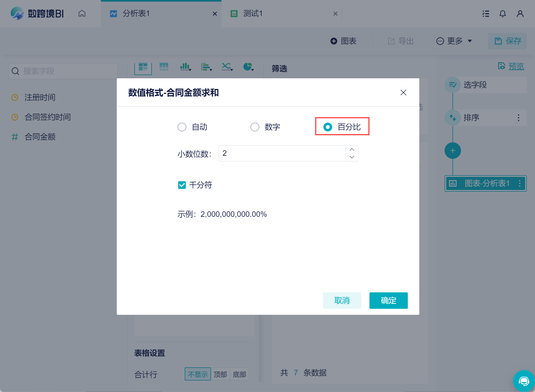The height and width of the screenshot is (392, 535).
Task: Open the user profile icon
Action: pos(520,14)
